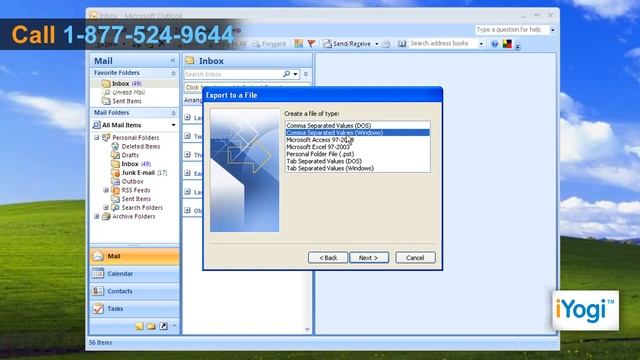Click the Next button in Export dialog
The width and height of the screenshot is (640, 360).
coord(369,258)
